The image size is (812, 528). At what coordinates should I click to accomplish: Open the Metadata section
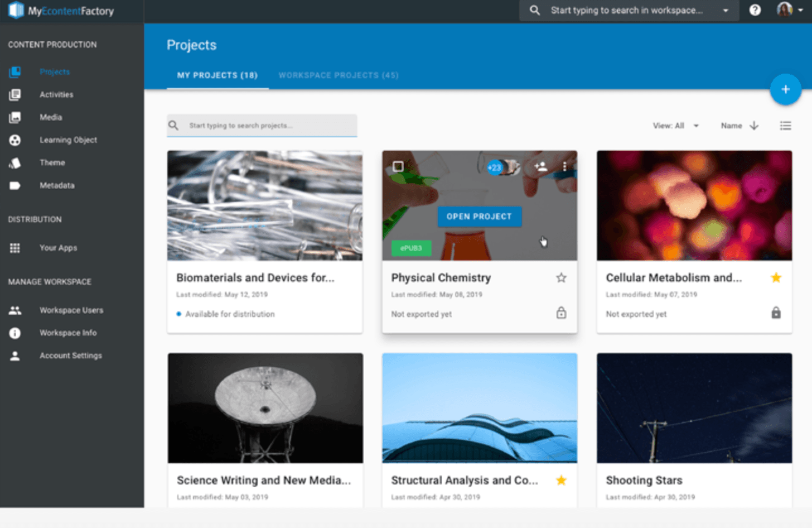click(x=56, y=185)
